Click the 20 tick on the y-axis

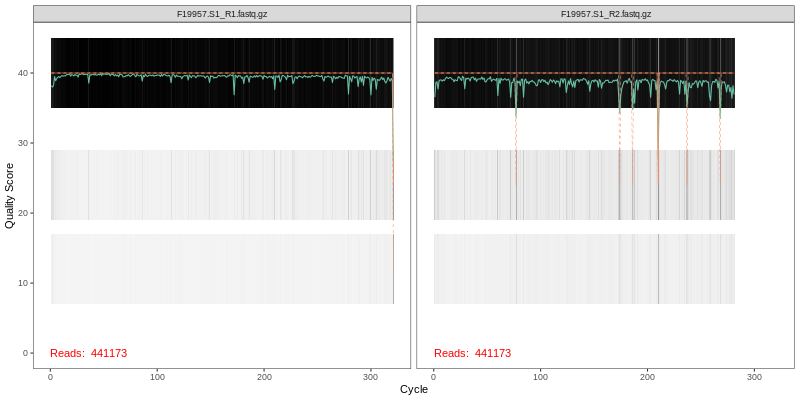pos(21,213)
